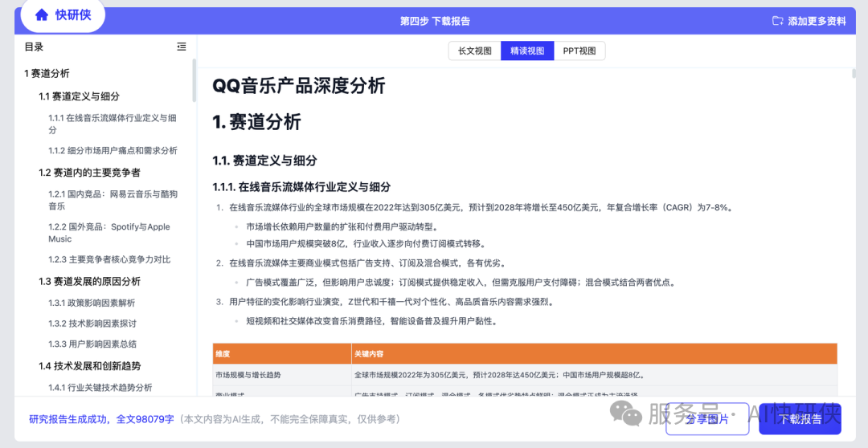
Task: Click the folder icon next to 添加更多资料
Action: pyautogui.click(x=778, y=21)
